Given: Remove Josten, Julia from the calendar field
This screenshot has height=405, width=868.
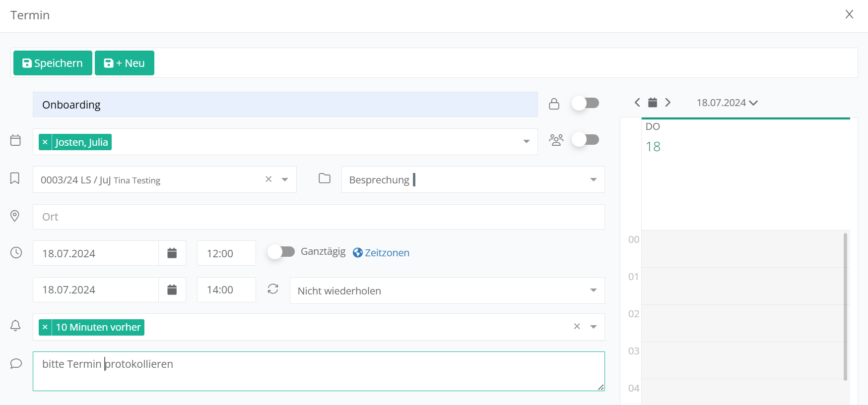Looking at the screenshot, I should 45,142.
